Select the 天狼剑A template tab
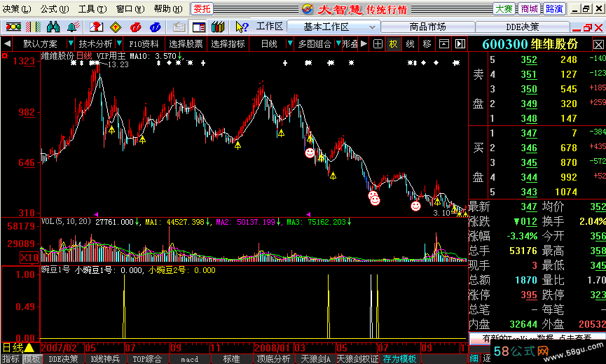Image resolution: width=606 pixels, height=364 pixels. click(x=316, y=359)
